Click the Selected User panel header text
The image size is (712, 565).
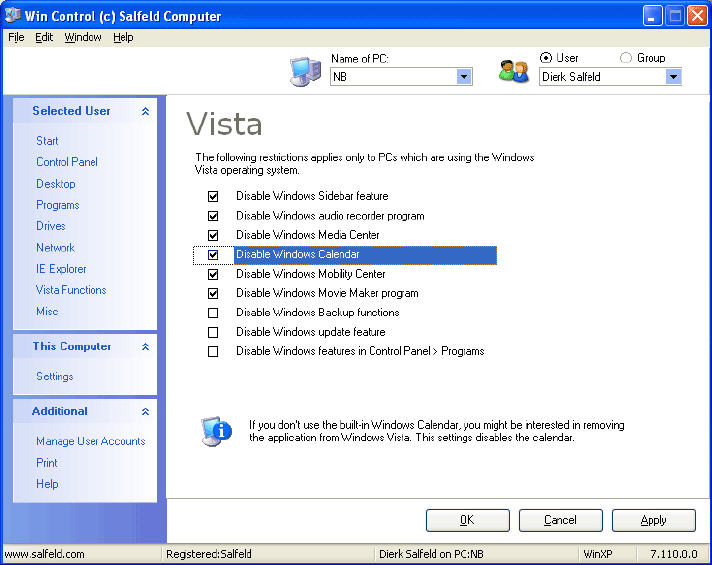[x=71, y=111]
